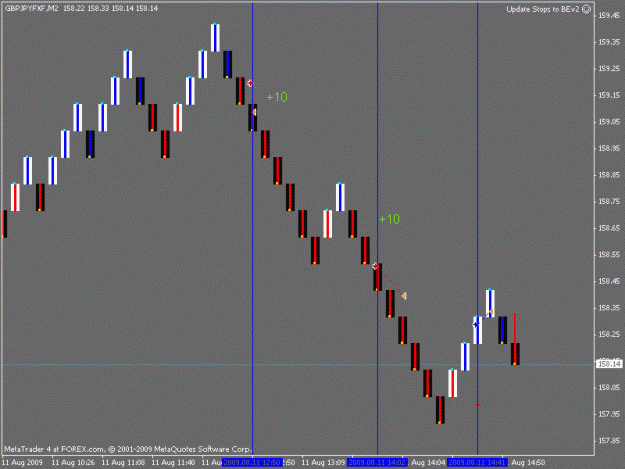The image size is (625, 469).
Task: Click the 159.35 price axis label
Action: [609, 42]
